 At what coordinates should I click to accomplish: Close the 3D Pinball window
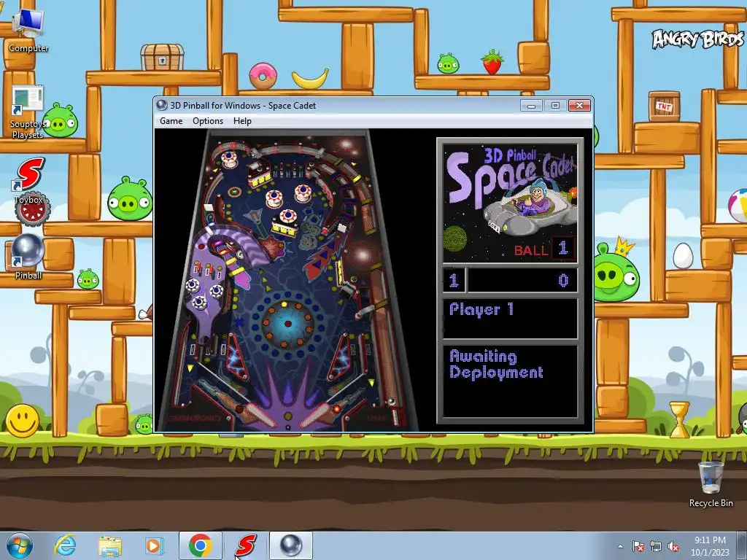click(x=579, y=105)
